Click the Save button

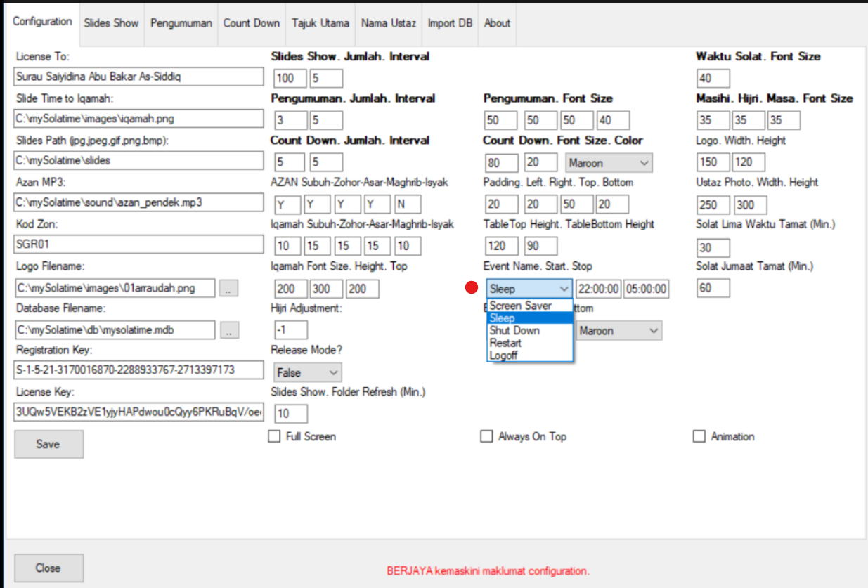[48, 444]
